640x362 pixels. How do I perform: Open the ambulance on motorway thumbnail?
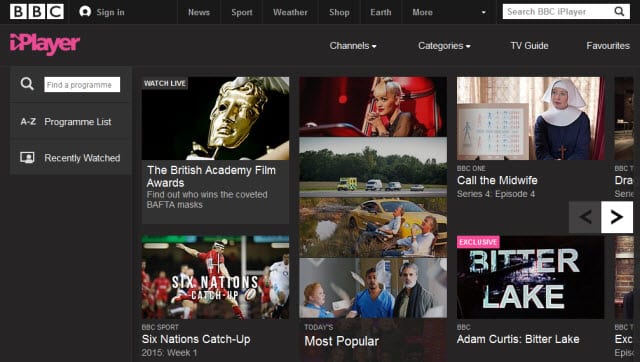(x=373, y=167)
